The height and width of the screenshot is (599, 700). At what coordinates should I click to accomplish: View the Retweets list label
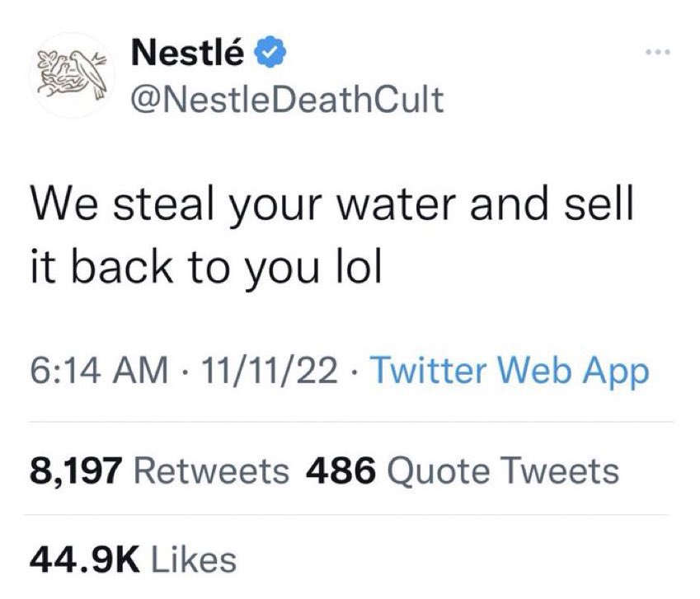pyautogui.click(x=212, y=471)
